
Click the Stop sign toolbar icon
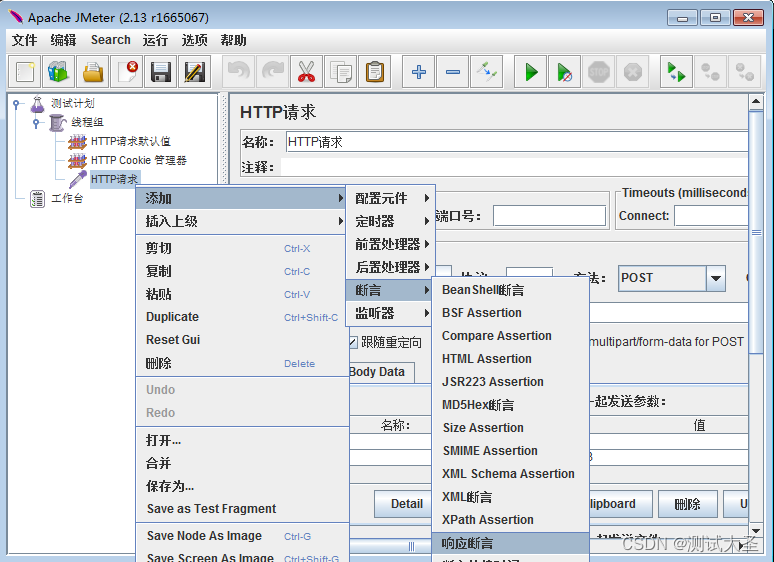[x=599, y=72]
